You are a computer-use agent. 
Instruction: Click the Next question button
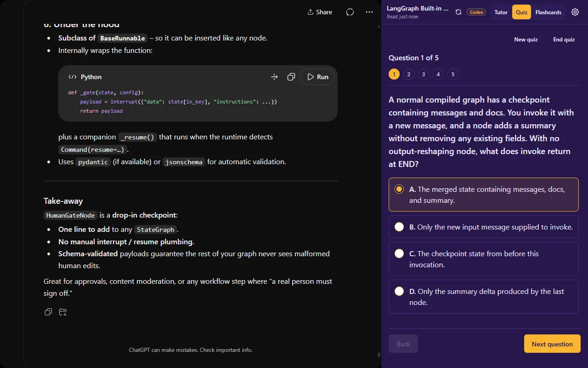(x=552, y=344)
